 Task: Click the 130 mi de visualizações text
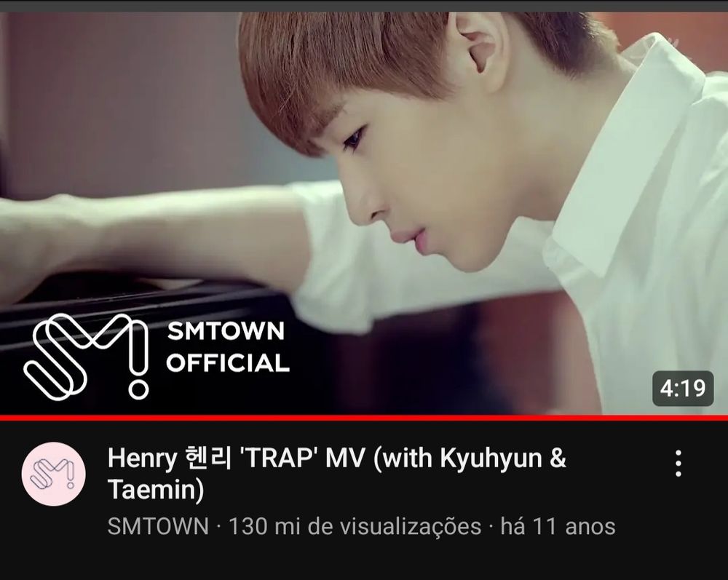355,526
